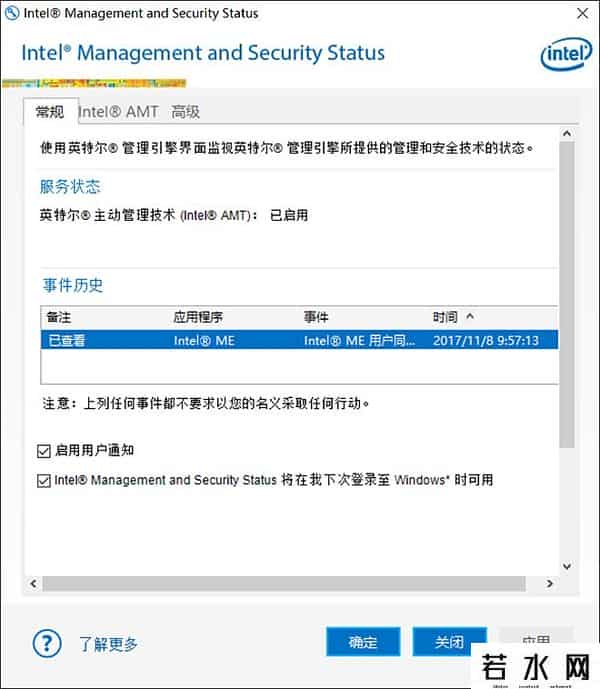
Task: Select the 常规 tab
Action: [x=49, y=112]
